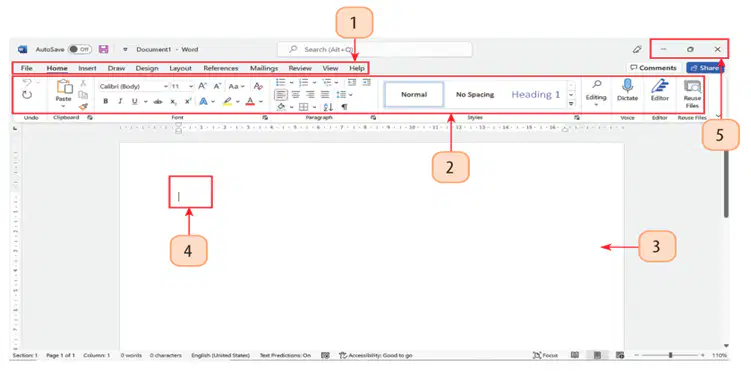Save document with the purple floppy icon
The image size is (751, 372).
point(103,49)
